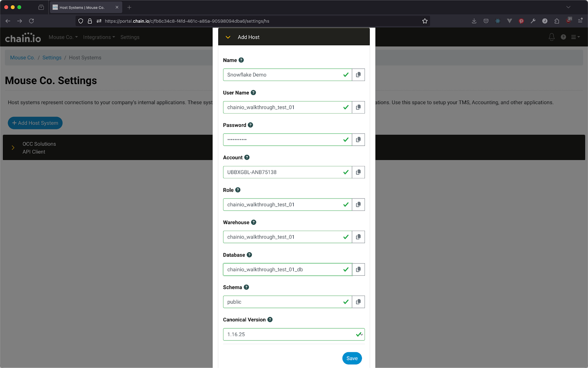Reload the current page

[32, 21]
